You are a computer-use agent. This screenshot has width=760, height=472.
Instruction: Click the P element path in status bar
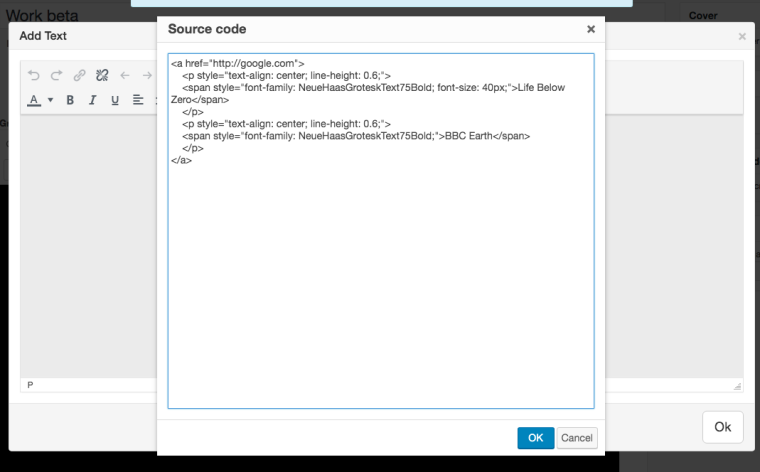pyautogui.click(x=30, y=385)
